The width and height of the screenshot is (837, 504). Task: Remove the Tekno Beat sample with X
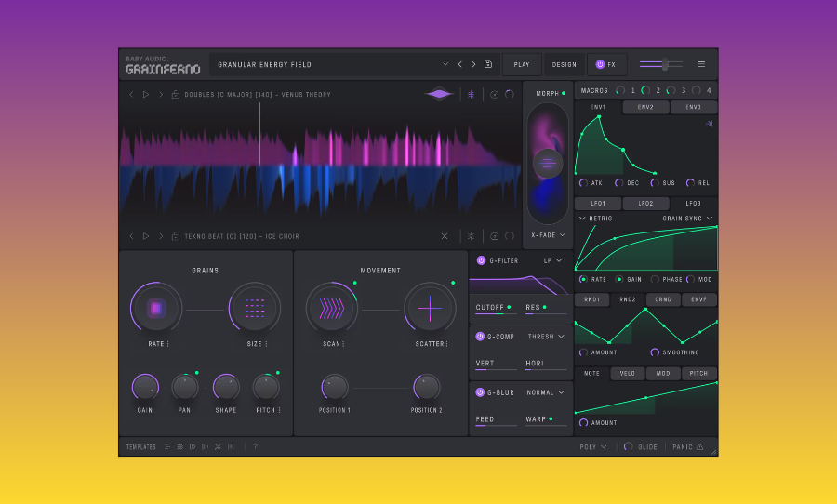tap(445, 236)
